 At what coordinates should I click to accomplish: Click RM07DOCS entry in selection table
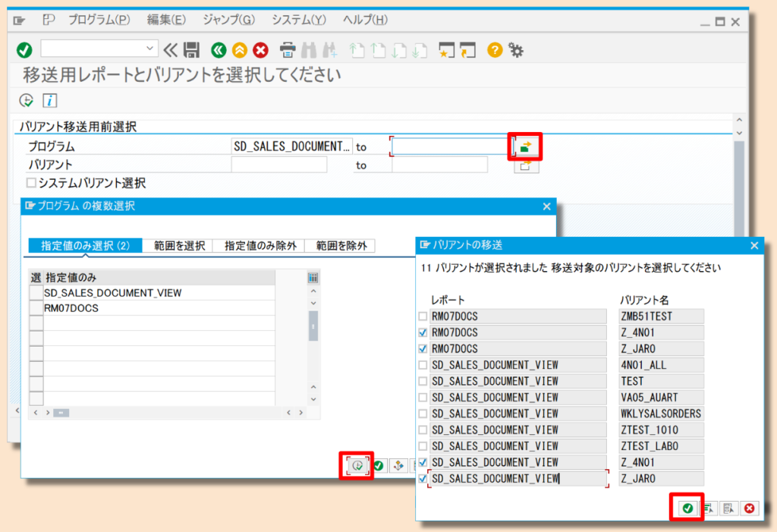point(159,308)
